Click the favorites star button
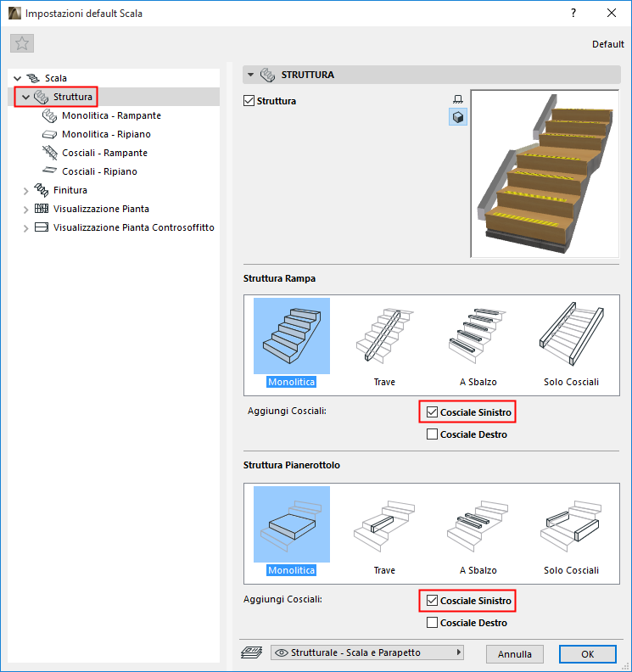This screenshot has width=632, height=672. coord(22,43)
